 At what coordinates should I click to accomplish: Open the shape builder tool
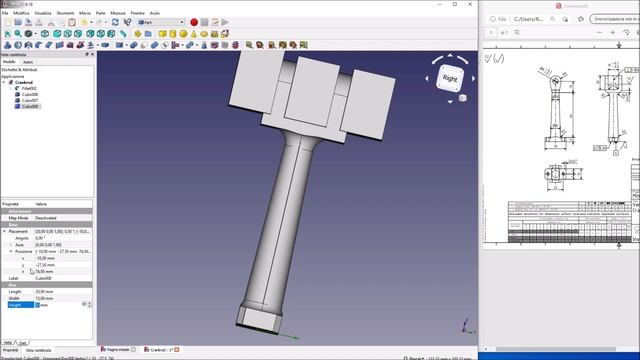(225, 34)
